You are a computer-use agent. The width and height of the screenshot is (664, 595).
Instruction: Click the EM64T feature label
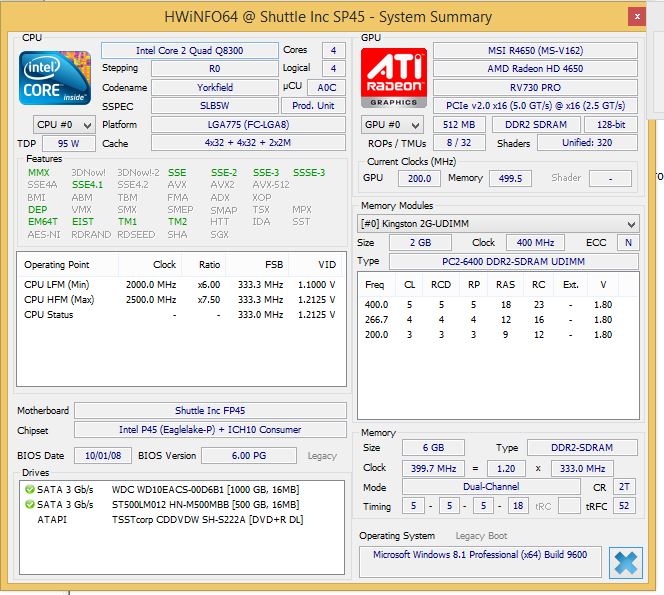[x=43, y=222]
